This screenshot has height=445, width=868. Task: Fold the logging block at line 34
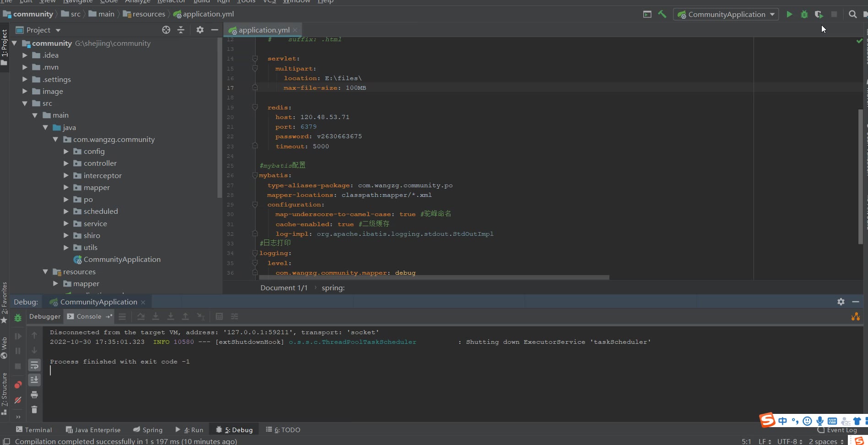(255, 253)
